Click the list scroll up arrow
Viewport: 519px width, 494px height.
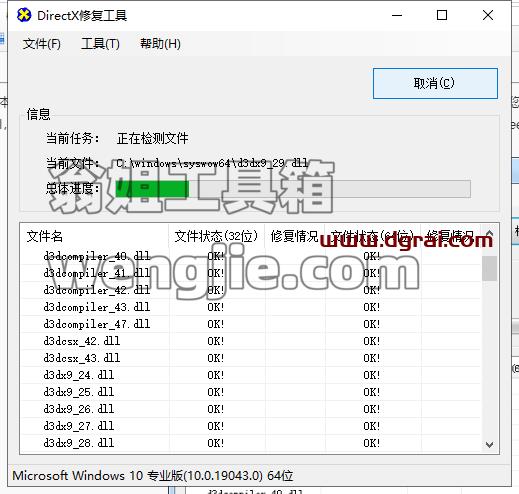(489, 233)
